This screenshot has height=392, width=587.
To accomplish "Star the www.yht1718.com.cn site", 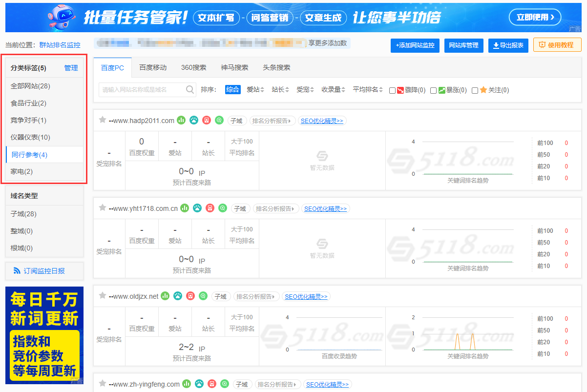I will pyautogui.click(x=103, y=208).
